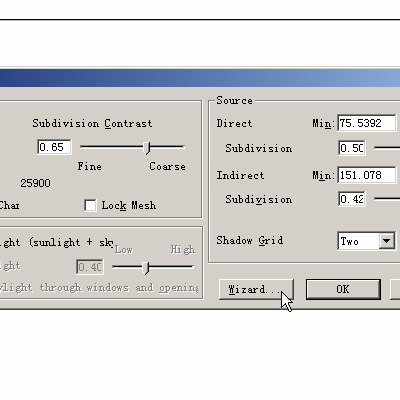Click the Direct label in Source group
The image size is (400, 400).
[x=234, y=123]
